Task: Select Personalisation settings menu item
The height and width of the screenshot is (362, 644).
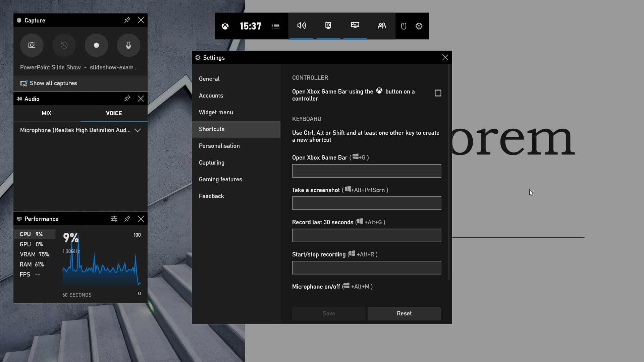Action: [219, 145]
